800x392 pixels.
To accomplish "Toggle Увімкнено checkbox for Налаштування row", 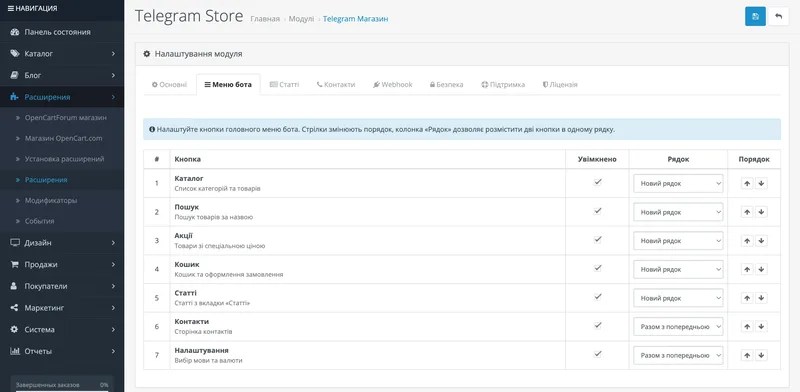I will 597,353.
